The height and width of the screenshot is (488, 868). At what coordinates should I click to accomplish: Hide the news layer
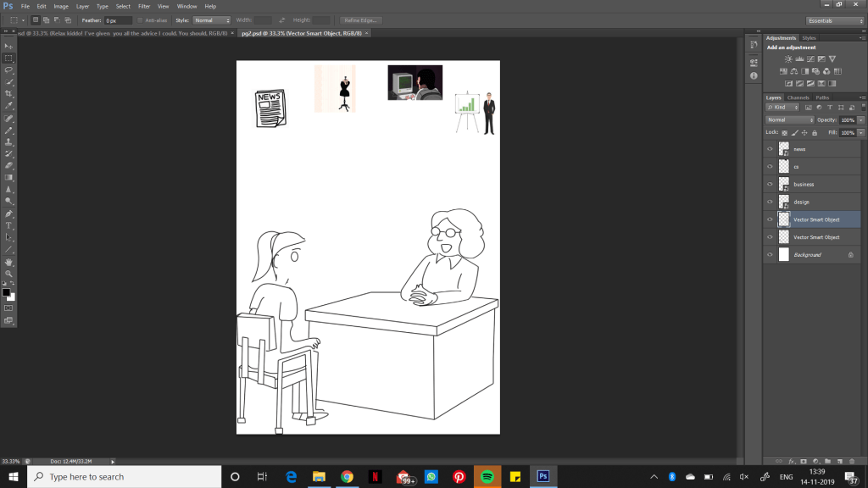click(x=770, y=149)
